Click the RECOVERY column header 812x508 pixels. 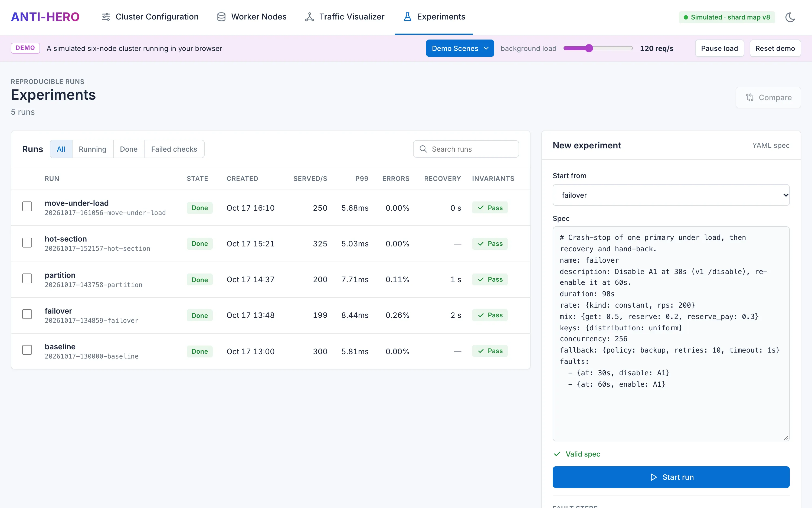(x=443, y=178)
